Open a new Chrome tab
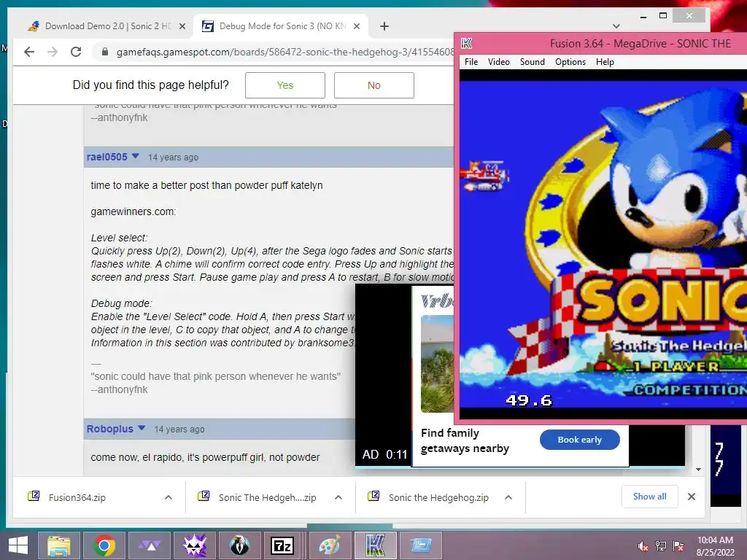This screenshot has width=747, height=560. coord(384,26)
